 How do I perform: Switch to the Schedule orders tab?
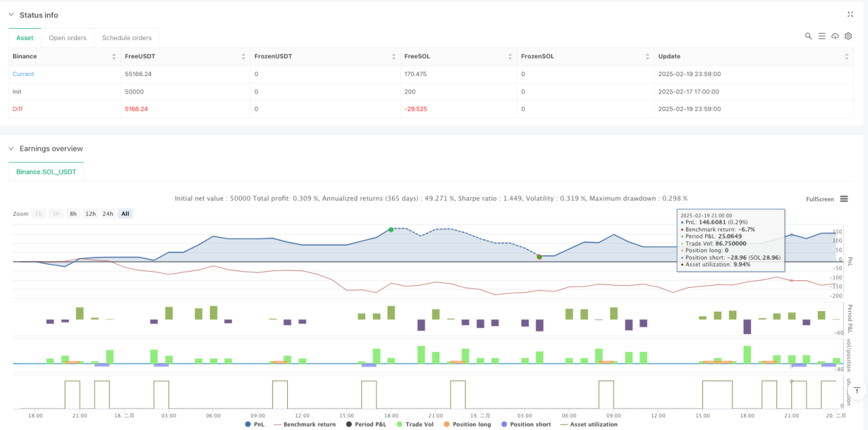pyautogui.click(x=127, y=38)
